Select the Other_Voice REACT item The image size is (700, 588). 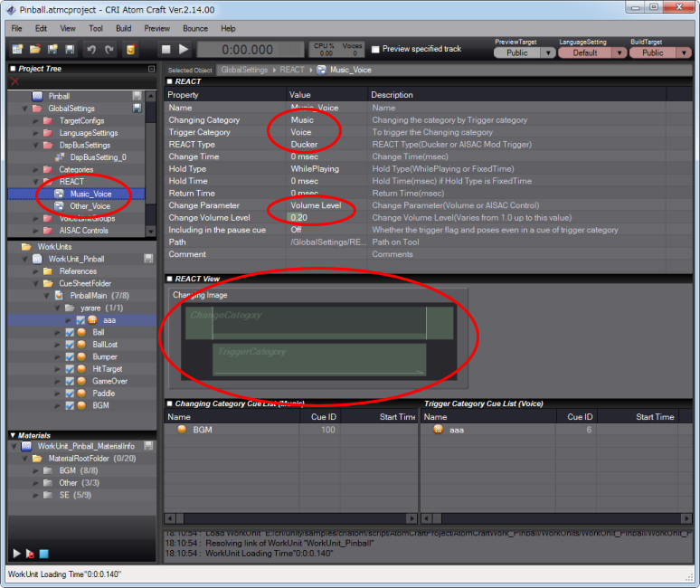90,205
